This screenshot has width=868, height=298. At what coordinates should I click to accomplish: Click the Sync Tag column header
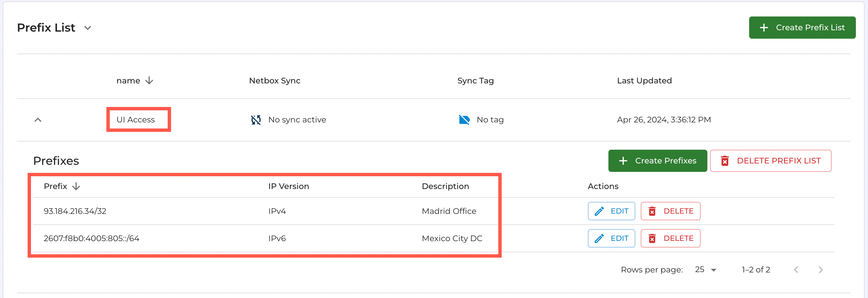tap(475, 81)
